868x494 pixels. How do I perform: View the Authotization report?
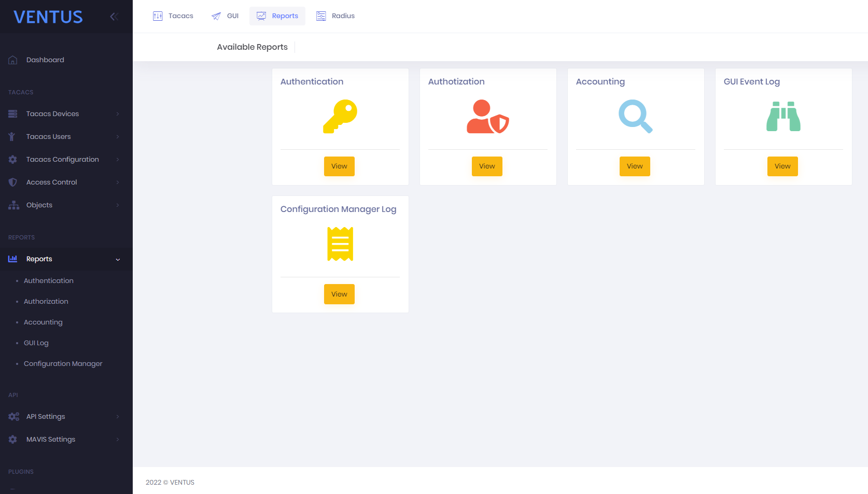(x=487, y=166)
